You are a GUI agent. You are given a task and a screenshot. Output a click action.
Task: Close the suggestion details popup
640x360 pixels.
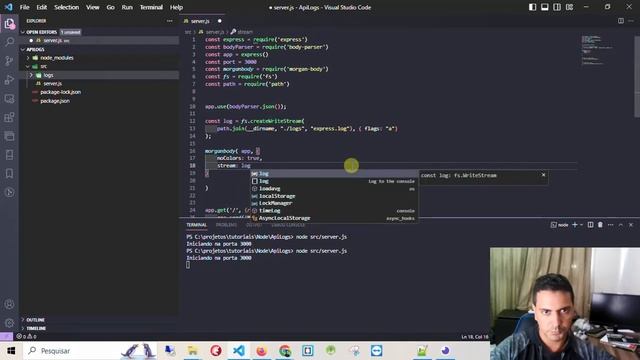coord(543,175)
